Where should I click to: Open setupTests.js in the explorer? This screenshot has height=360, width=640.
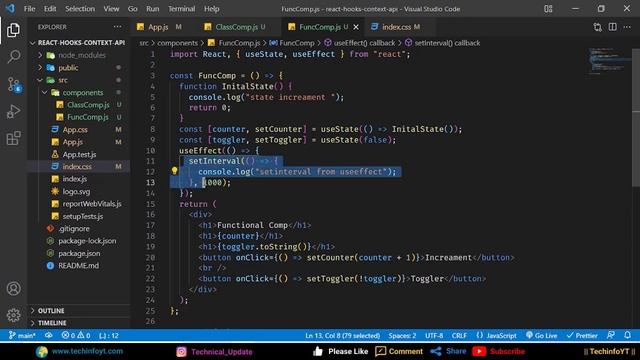[82, 216]
